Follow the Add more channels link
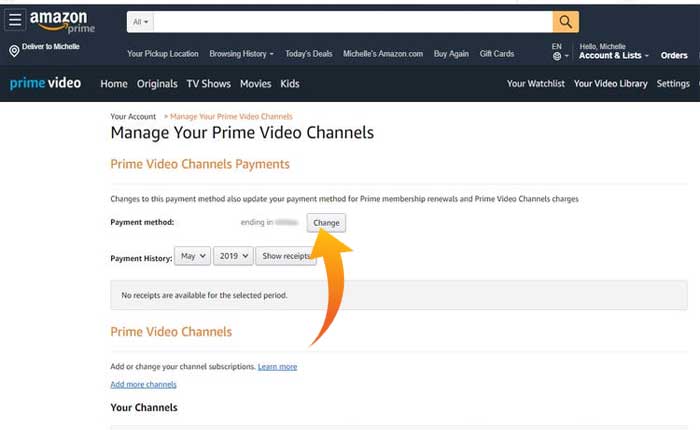 (x=143, y=384)
